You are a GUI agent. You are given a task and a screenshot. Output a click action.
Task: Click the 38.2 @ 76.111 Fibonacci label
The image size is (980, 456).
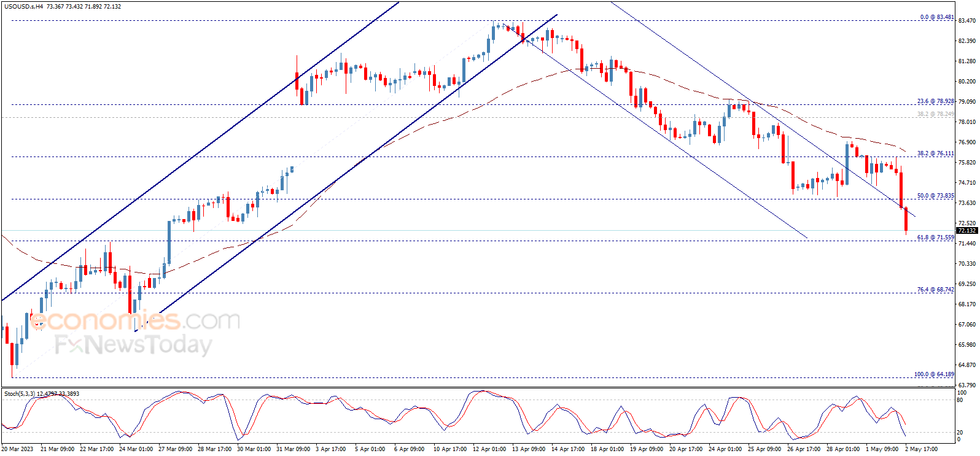(936, 153)
